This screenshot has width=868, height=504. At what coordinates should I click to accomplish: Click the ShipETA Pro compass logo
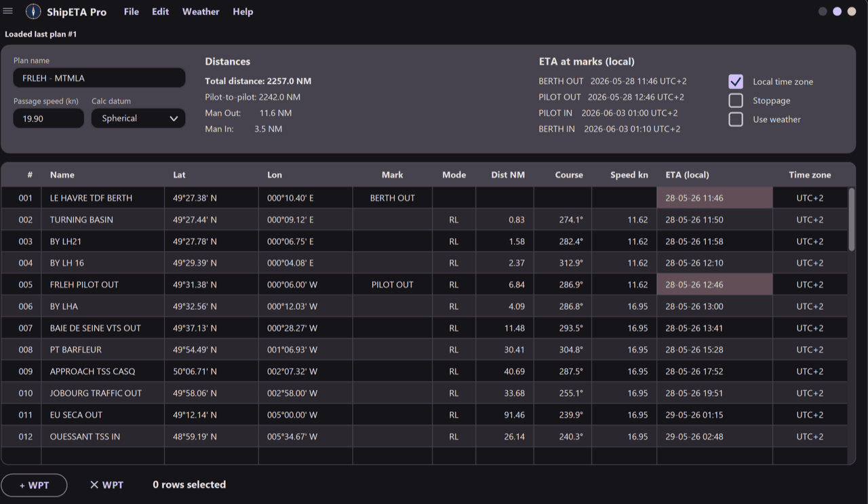click(33, 12)
